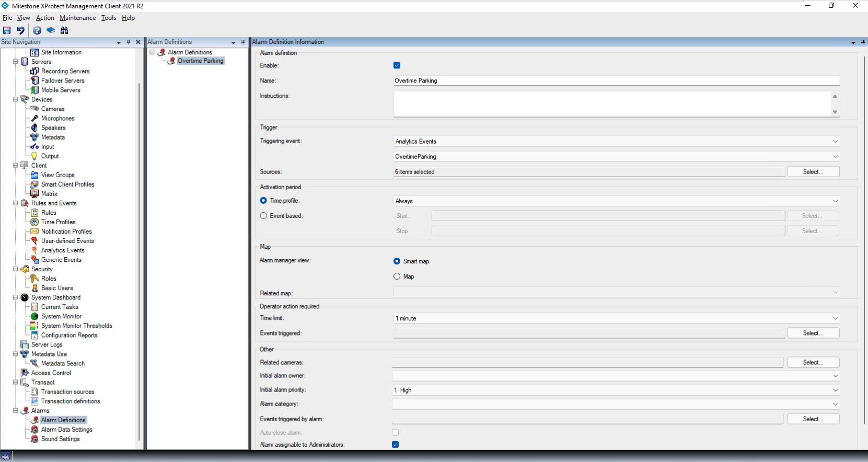Image resolution: width=868 pixels, height=462 pixels.
Task: Open the Initial alarm priority dropdown
Action: point(616,390)
